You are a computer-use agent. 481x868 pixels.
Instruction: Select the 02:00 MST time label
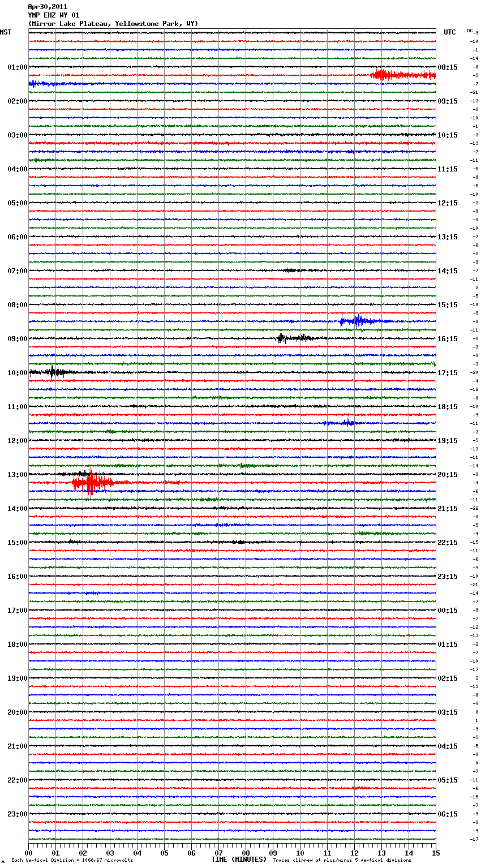(x=18, y=101)
